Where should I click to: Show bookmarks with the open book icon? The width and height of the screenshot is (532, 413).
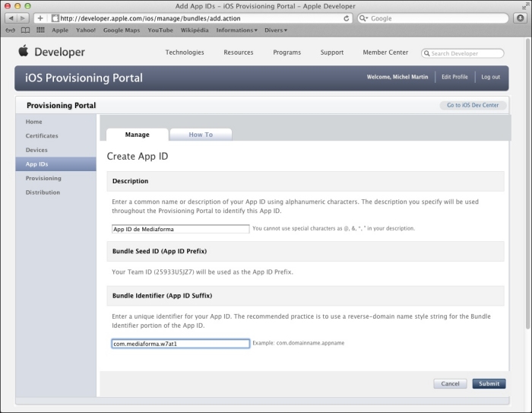[x=25, y=30]
